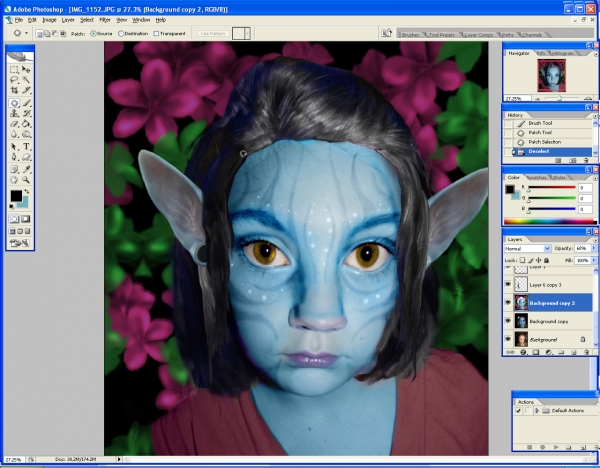Open the pattern picker dropdown arrow

247,34
